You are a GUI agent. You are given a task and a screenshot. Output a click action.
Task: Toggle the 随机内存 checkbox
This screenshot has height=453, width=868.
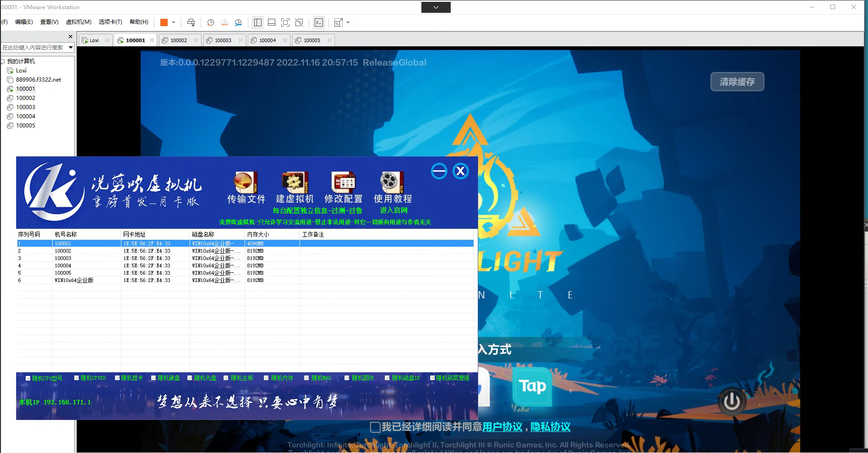click(266, 378)
